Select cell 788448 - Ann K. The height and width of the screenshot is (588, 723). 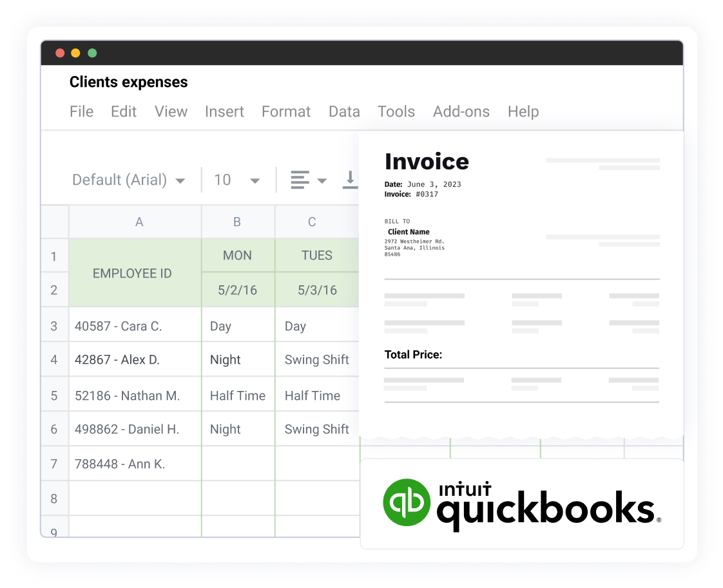[x=135, y=464]
